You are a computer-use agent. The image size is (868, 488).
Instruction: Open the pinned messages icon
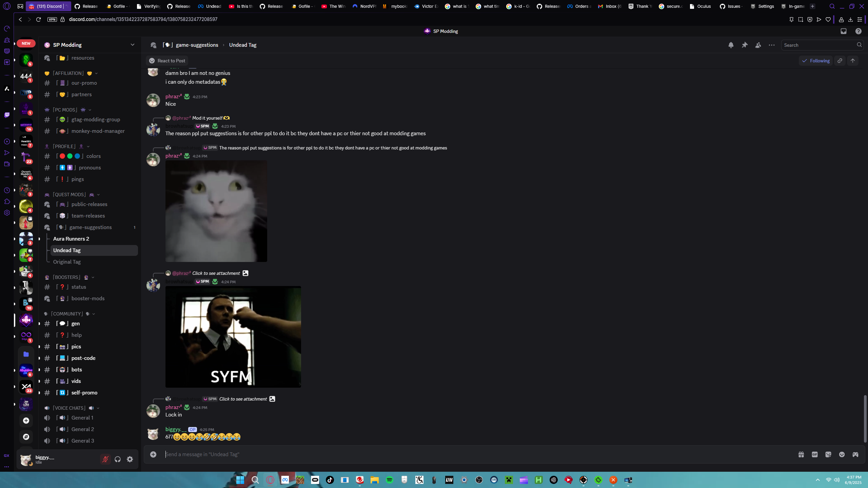745,45
